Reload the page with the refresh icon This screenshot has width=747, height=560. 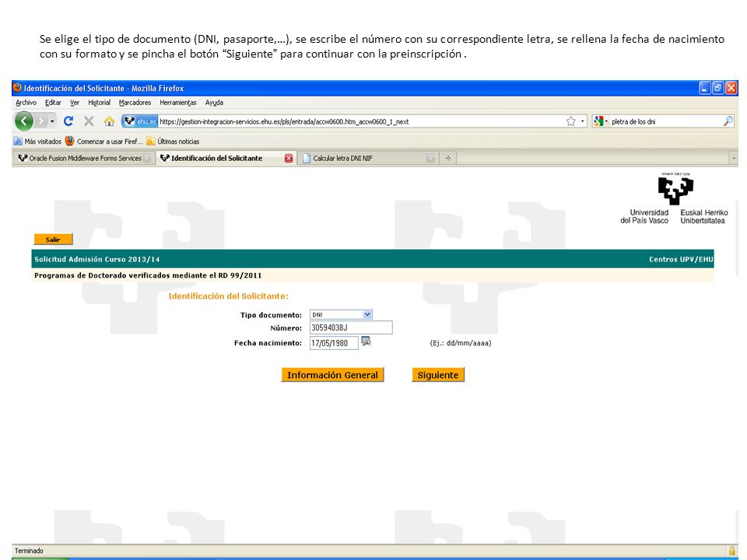(x=68, y=121)
